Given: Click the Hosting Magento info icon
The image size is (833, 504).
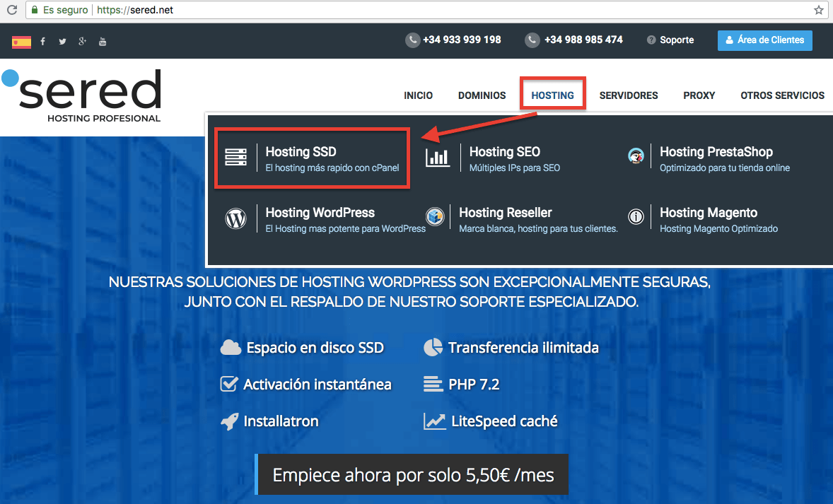Looking at the screenshot, I should coord(636,217).
